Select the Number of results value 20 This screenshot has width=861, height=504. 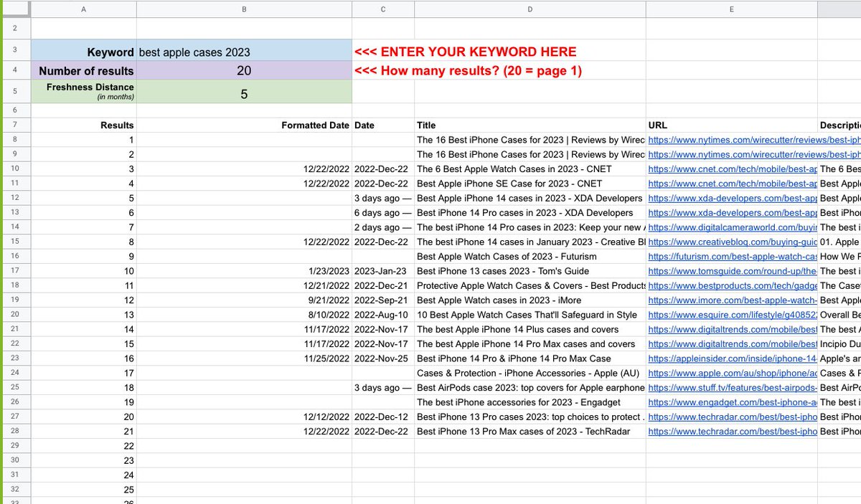pyautogui.click(x=244, y=71)
